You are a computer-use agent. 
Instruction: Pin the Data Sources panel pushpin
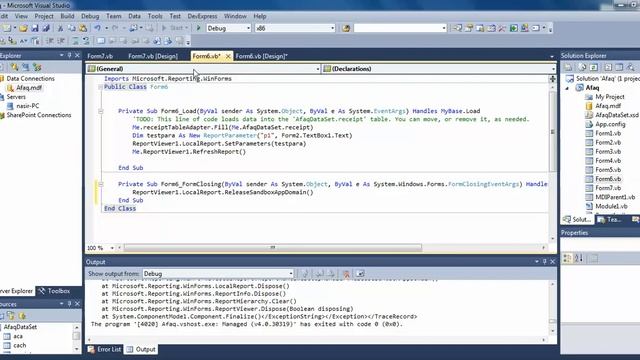click(69, 304)
